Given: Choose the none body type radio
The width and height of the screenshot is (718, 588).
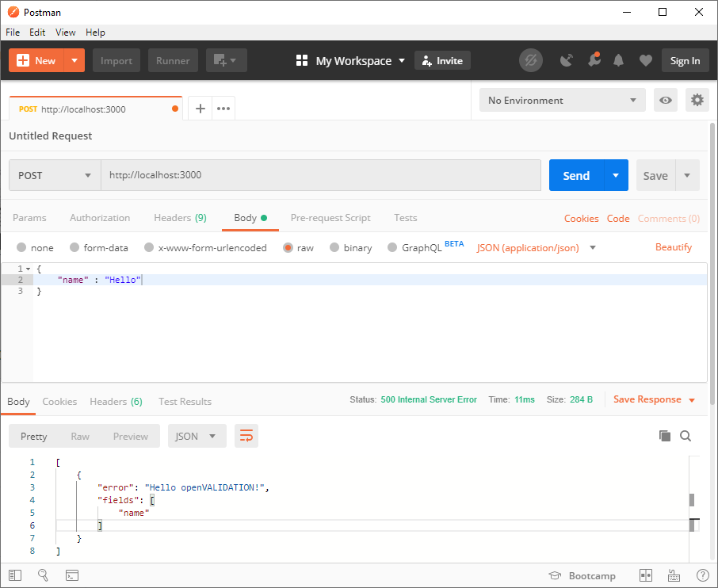Looking at the screenshot, I should click(x=21, y=248).
